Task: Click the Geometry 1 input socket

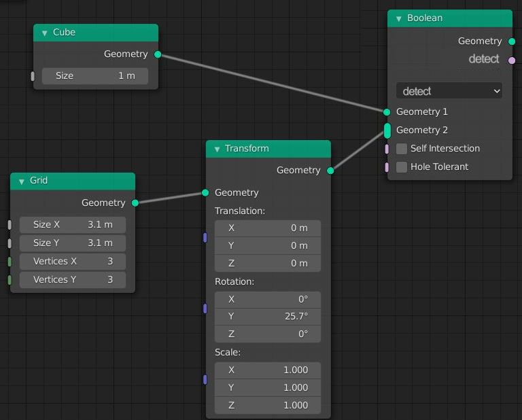Action: click(x=387, y=112)
